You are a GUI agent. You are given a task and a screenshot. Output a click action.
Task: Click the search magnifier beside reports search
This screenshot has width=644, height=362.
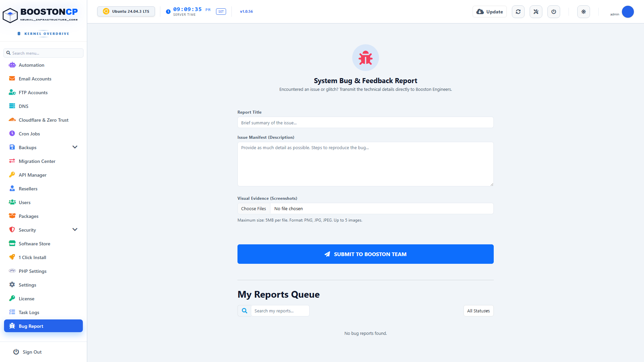(245, 311)
